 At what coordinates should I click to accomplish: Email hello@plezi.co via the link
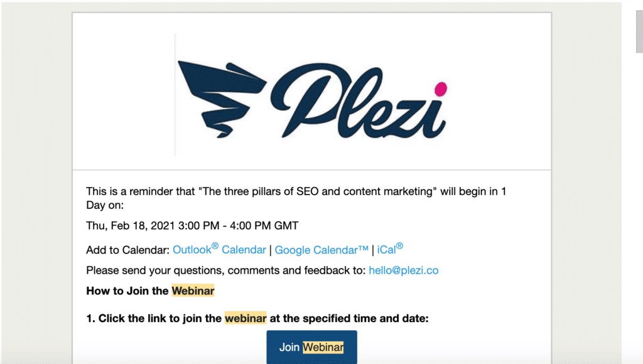point(404,270)
